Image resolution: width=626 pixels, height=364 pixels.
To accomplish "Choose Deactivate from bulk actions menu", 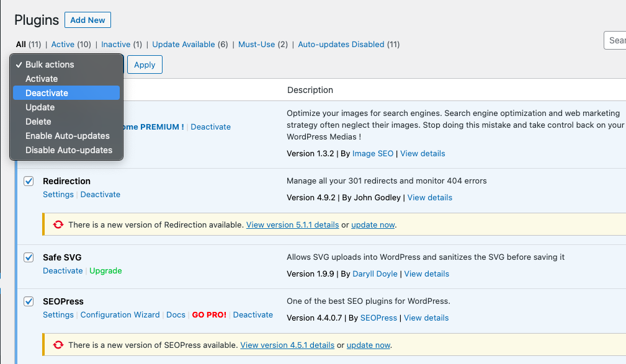I will click(66, 93).
